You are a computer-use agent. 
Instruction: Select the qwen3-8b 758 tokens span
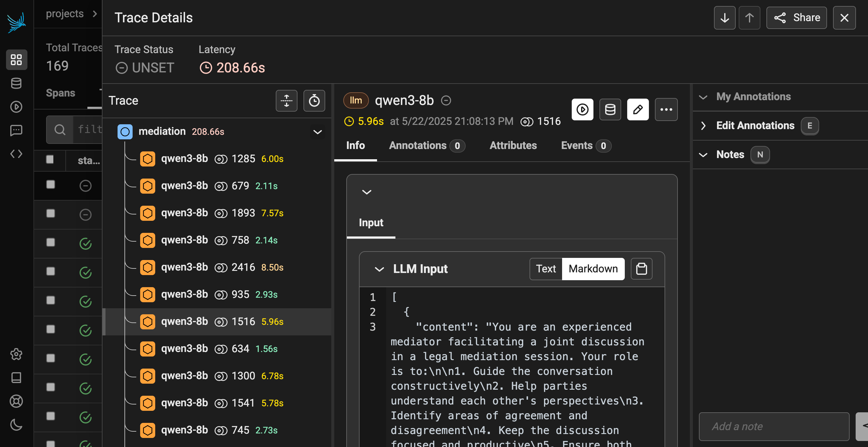[x=217, y=240]
